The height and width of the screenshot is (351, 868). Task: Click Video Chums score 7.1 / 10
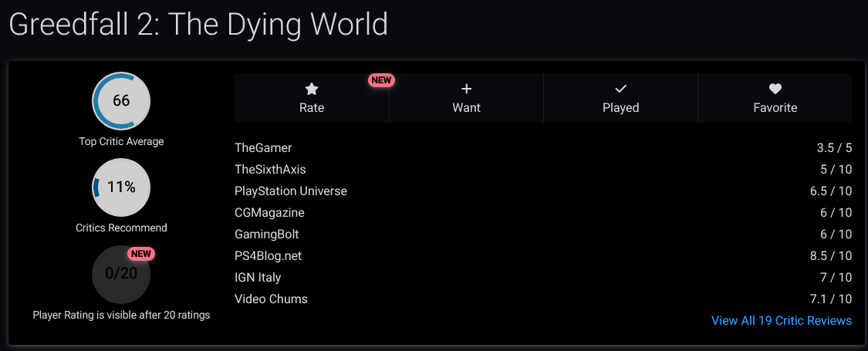pos(830,299)
